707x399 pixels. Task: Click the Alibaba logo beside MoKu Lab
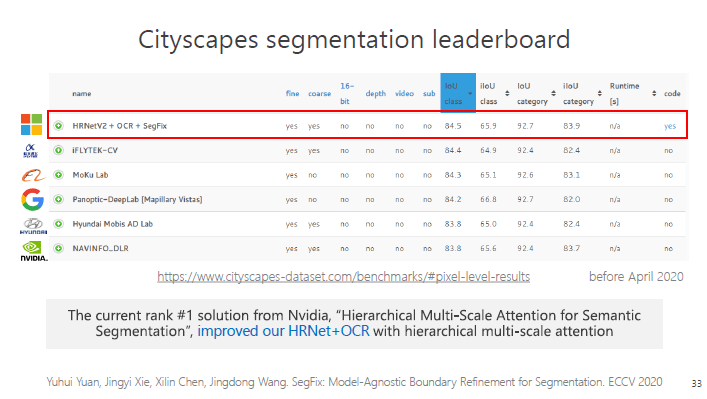[x=33, y=175]
